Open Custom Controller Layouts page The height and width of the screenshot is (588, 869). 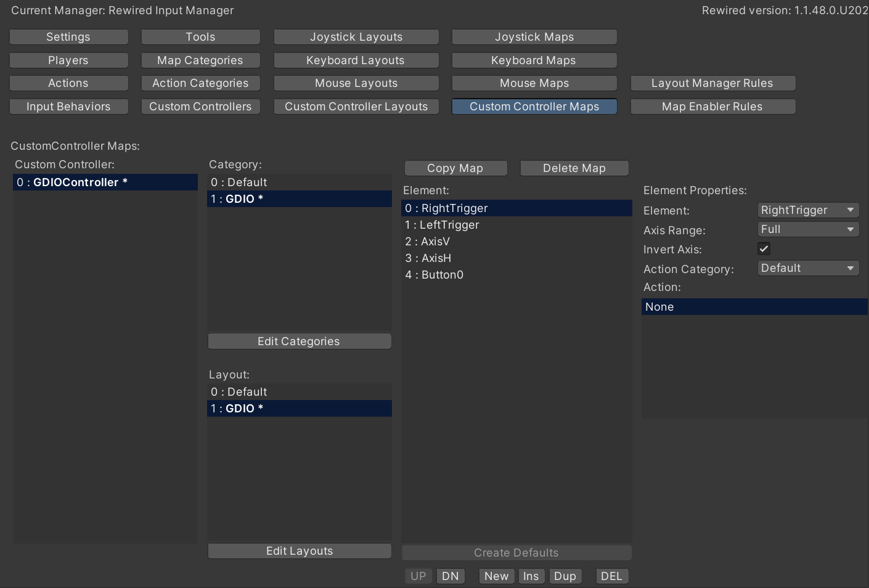[356, 107]
